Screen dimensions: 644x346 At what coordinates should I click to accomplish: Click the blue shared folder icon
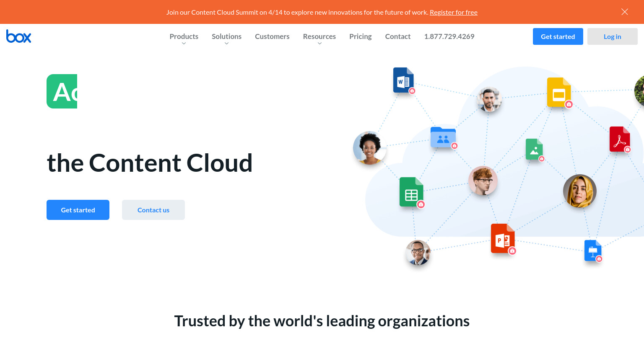[x=443, y=137]
